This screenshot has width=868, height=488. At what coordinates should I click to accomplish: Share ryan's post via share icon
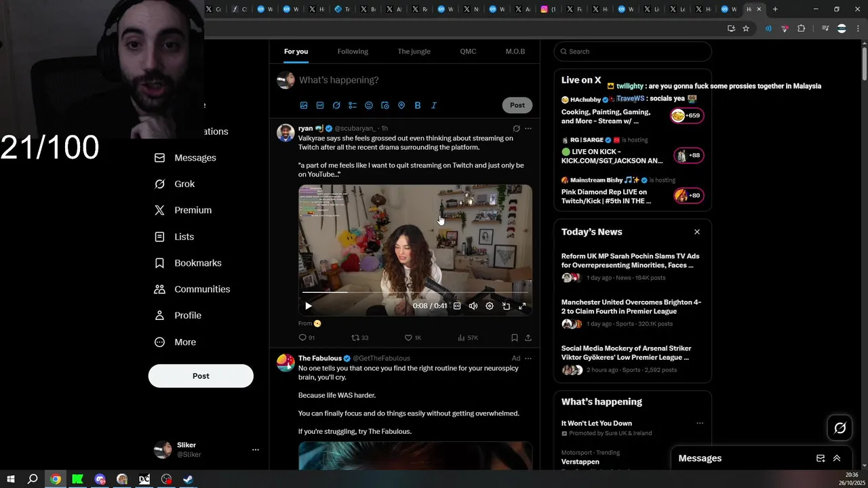tap(528, 338)
